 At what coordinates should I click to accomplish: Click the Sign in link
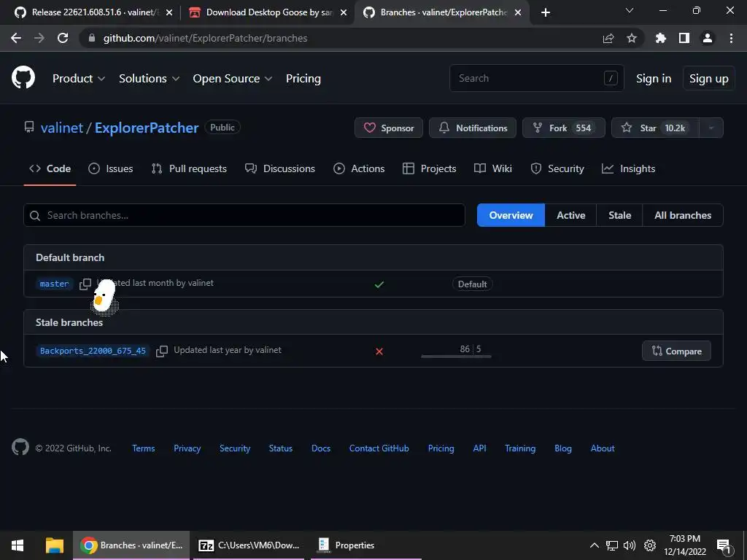coord(654,79)
